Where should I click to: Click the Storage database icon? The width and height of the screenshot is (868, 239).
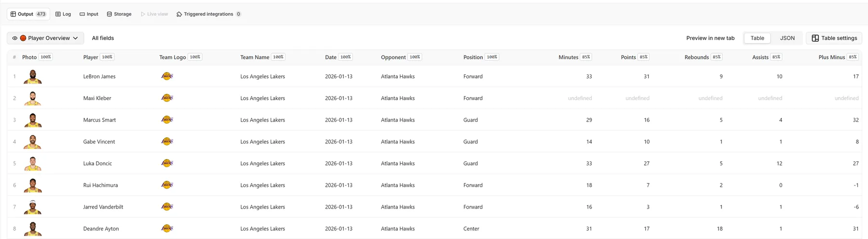click(x=109, y=14)
